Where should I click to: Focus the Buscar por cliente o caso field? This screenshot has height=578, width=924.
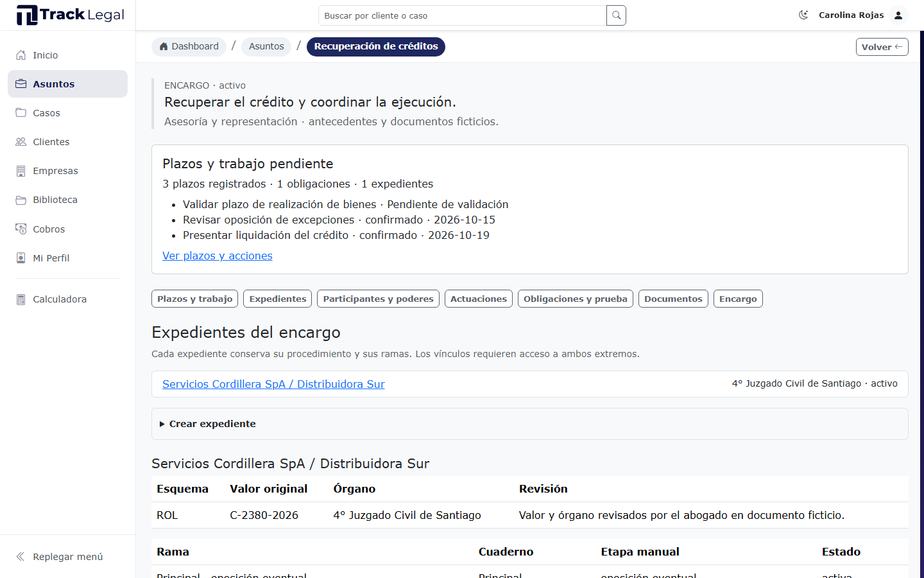(463, 15)
